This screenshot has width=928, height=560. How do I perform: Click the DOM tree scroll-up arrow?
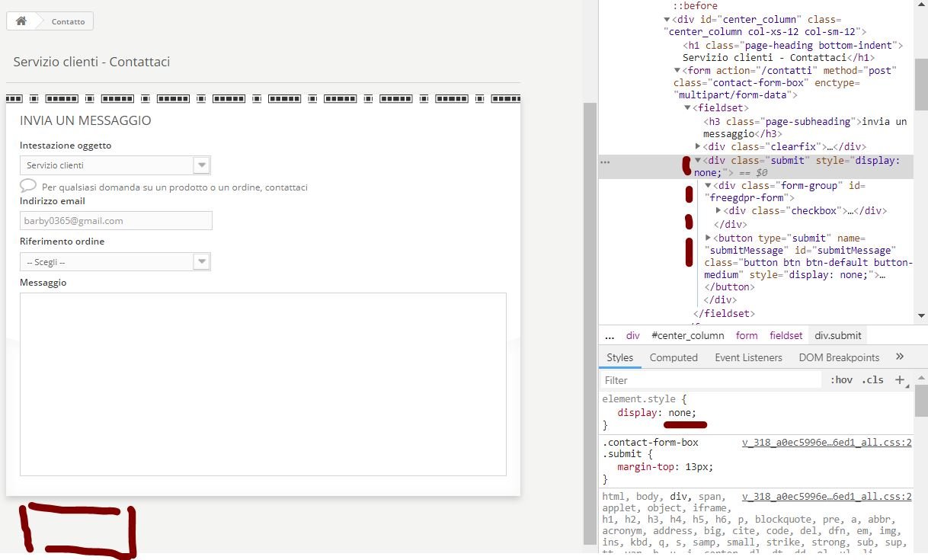pos(921,5)
